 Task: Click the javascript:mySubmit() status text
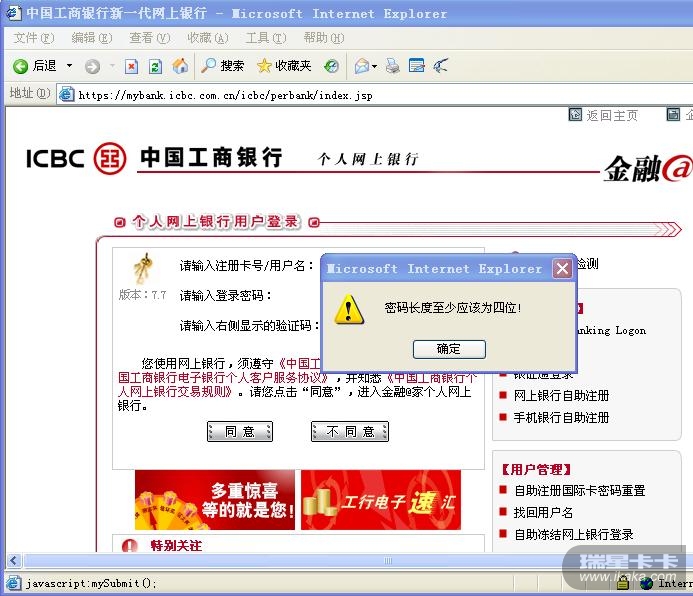click(x=91, y=584)
